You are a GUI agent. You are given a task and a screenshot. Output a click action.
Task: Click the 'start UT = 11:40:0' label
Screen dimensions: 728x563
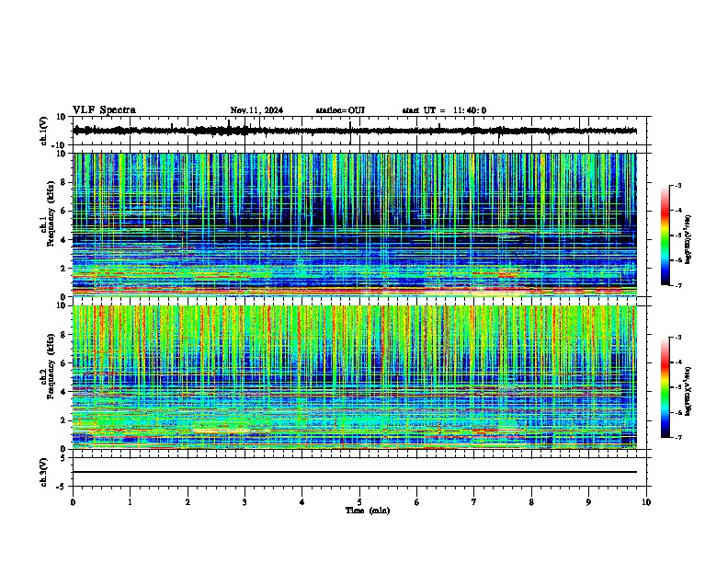click(x=444, y=110)
